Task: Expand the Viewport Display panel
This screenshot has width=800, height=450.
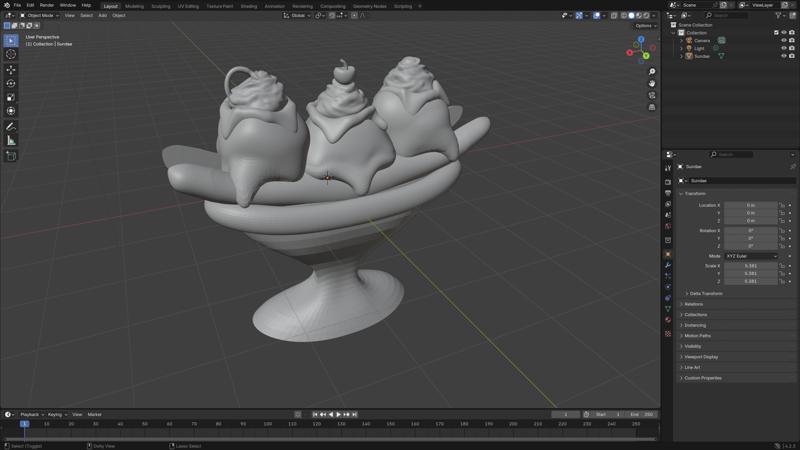Action: (701, 356)
